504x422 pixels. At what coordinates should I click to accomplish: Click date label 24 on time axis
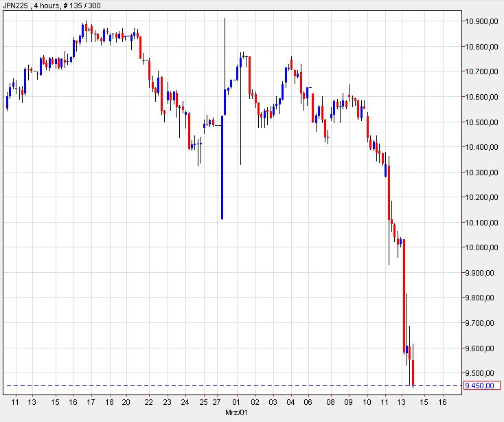point(185,402)
